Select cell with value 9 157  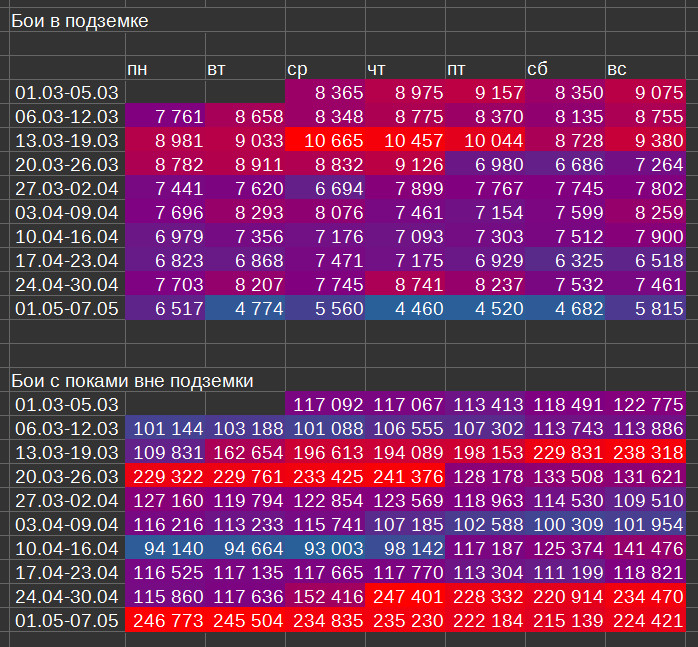pos(485,93)
